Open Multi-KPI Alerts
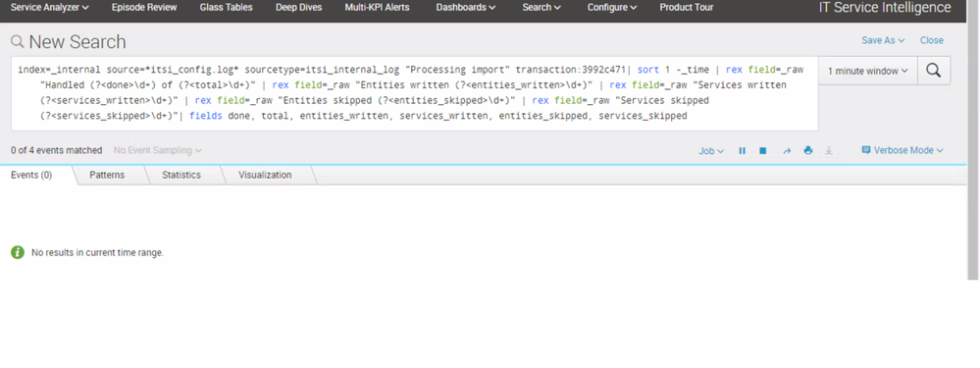Screen dimensions: 980x368 (377, 8)
